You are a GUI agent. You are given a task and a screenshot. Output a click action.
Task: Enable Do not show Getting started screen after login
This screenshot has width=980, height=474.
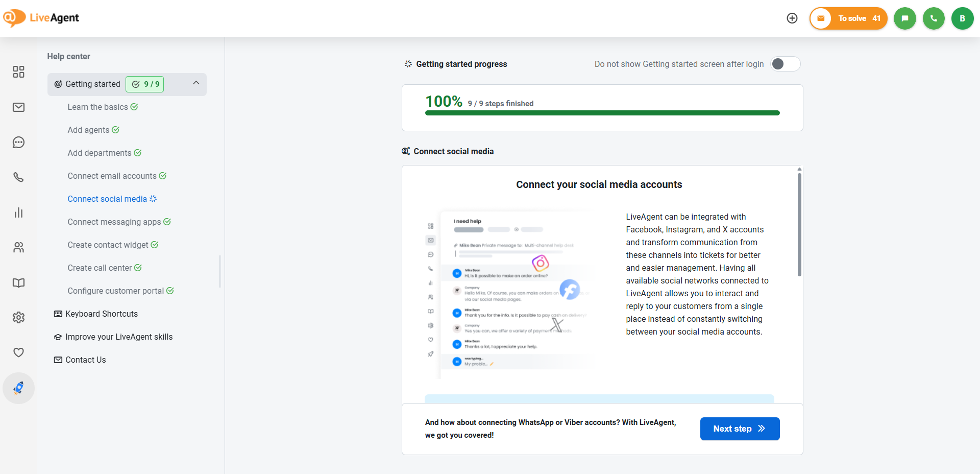tap(785, 64)
